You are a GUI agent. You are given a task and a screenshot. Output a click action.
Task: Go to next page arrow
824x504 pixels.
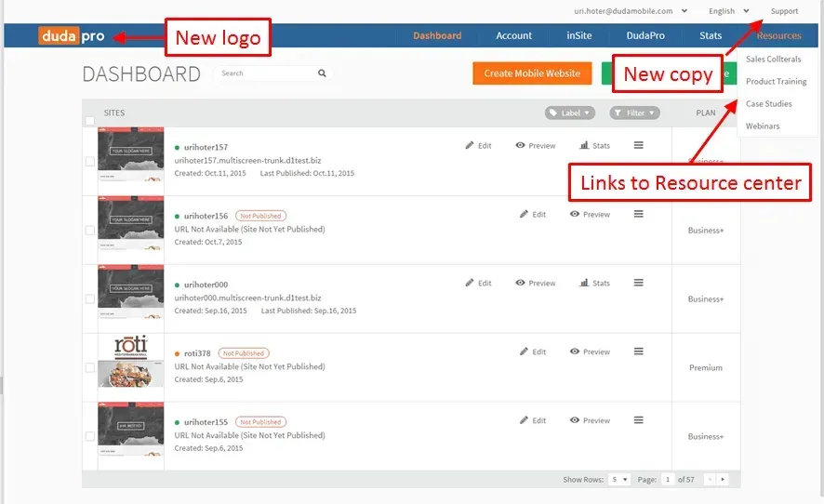tap(723, 479)
